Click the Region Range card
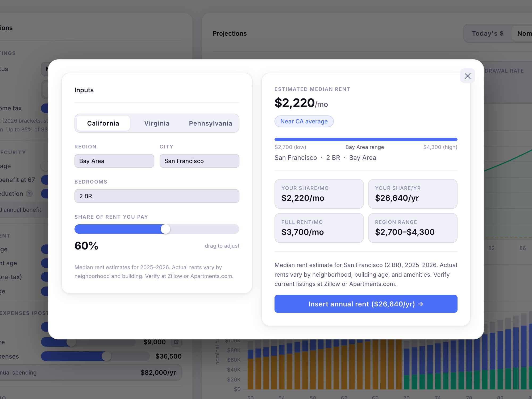This screenshot has height=399, width=532. pyautogui.click(x=413, y=228)
